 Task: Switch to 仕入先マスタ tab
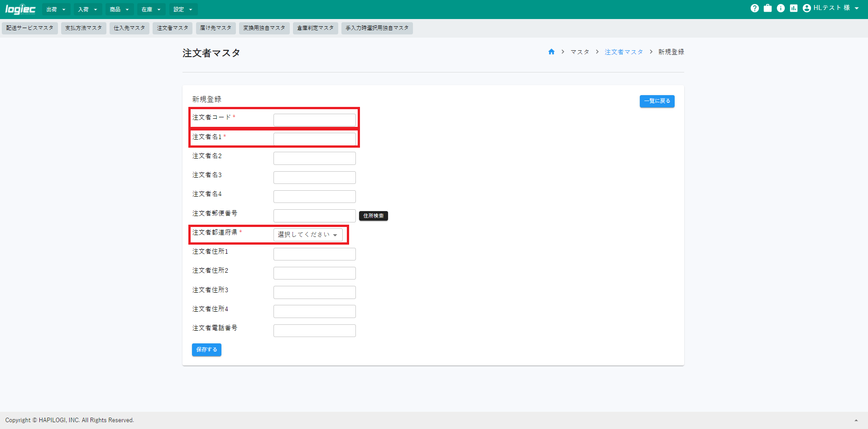pyautogui.click(x=129, y=28)
